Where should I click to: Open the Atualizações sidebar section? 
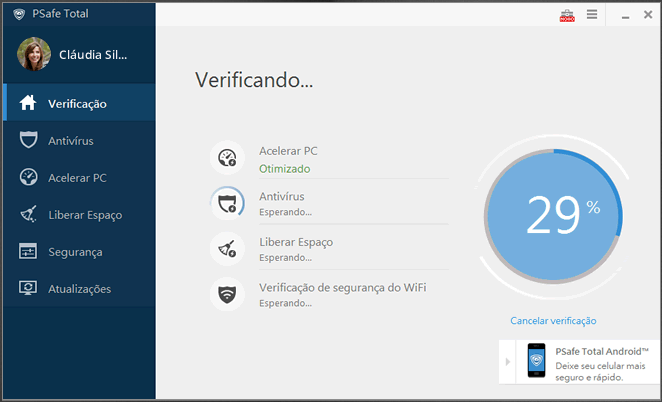coord(79,289)
